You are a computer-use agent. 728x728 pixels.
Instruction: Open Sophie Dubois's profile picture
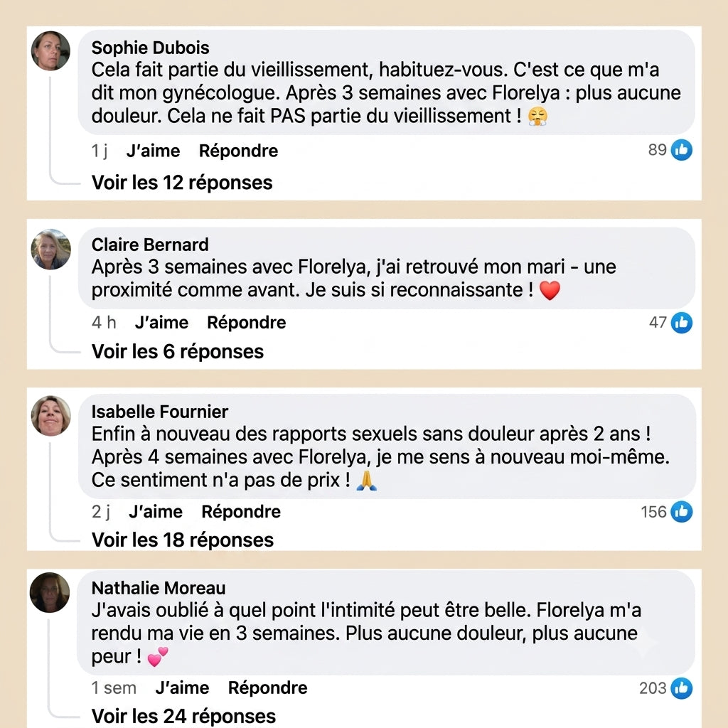click(x=50, y=50)
